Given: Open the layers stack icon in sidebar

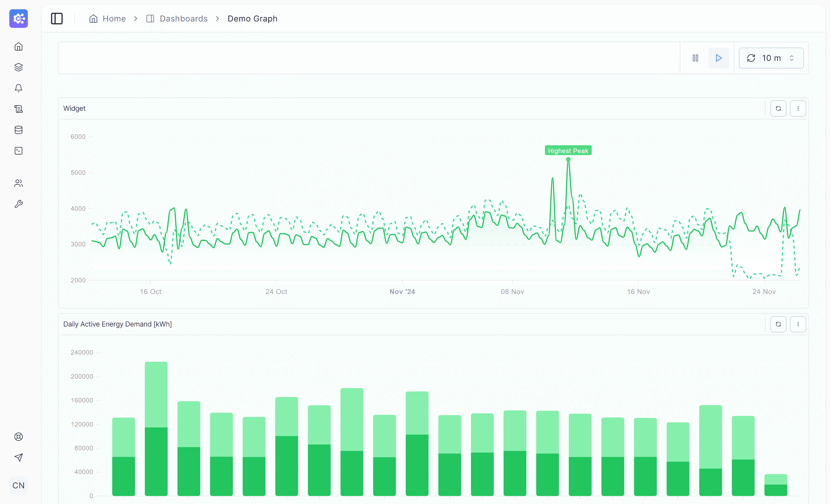Looking at the screenshot, I should pos(19,67).
